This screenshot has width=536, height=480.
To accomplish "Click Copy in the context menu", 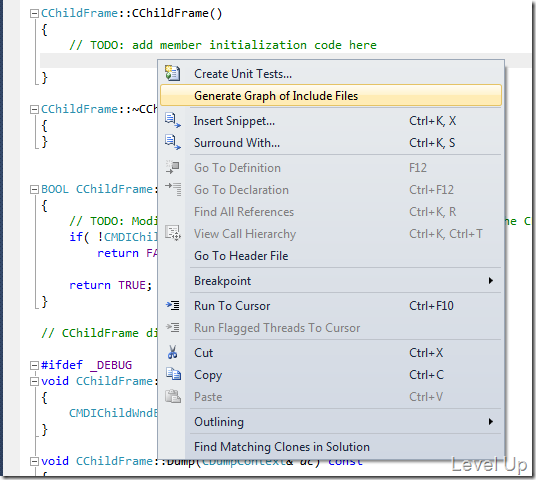I will click(331, 375).
